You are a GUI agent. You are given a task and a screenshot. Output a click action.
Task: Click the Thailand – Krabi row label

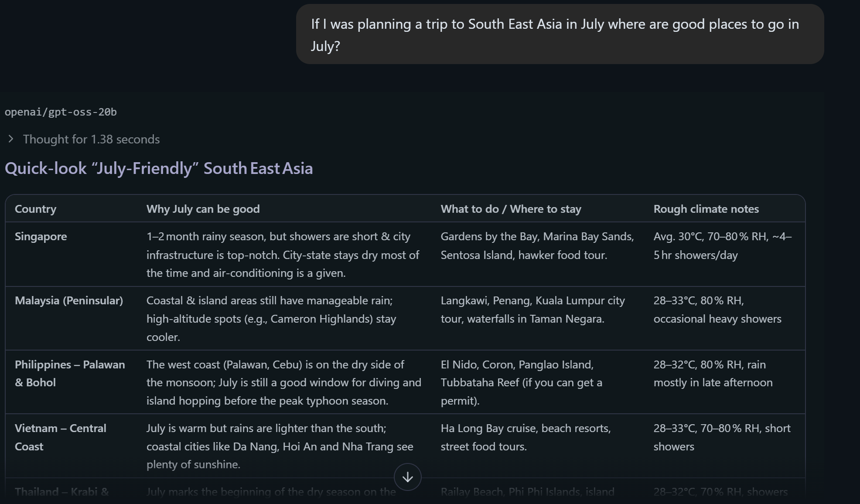(x=61, y=492)
